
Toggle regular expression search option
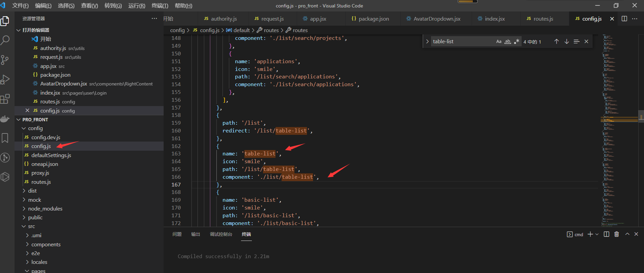tap(516, 42)
